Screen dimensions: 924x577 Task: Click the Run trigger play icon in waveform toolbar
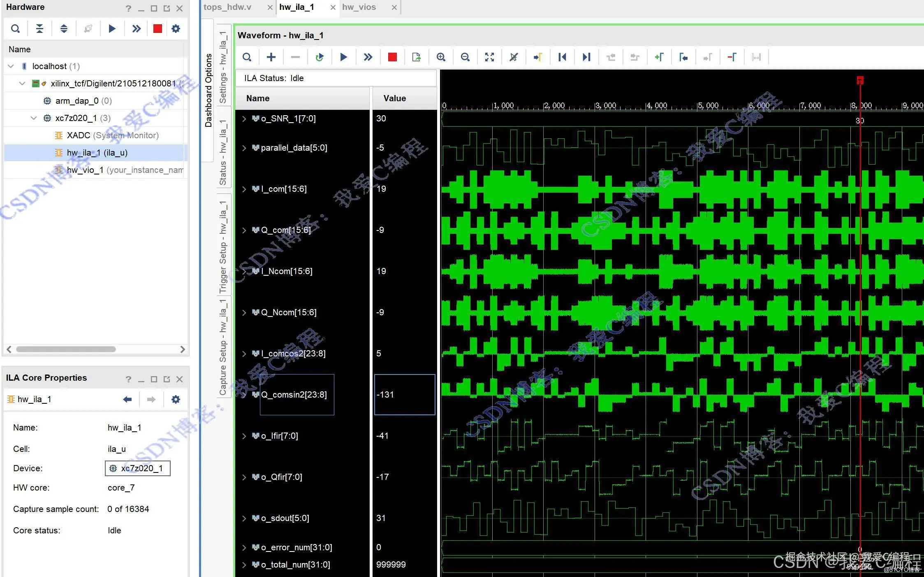(343, 57)
